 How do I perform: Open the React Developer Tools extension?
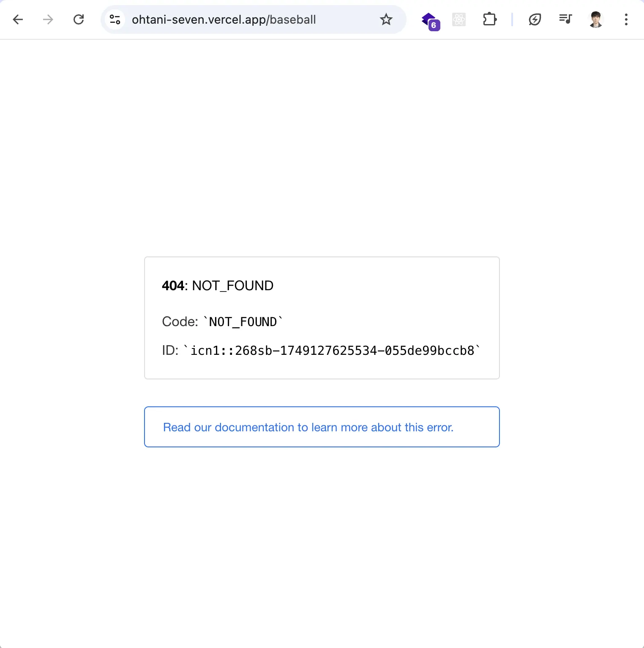[459, 19]
